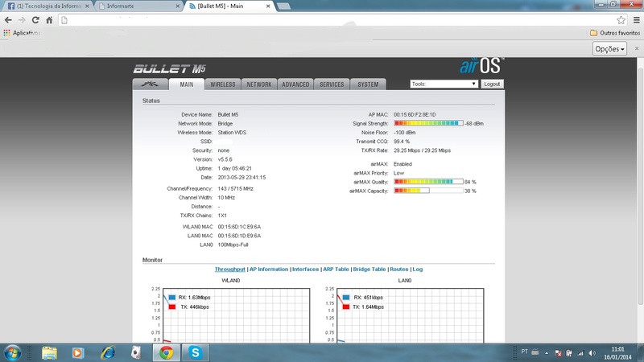Go back with browser back arrow
Viewport: 644px width, 362px height.
click(8, 19)
